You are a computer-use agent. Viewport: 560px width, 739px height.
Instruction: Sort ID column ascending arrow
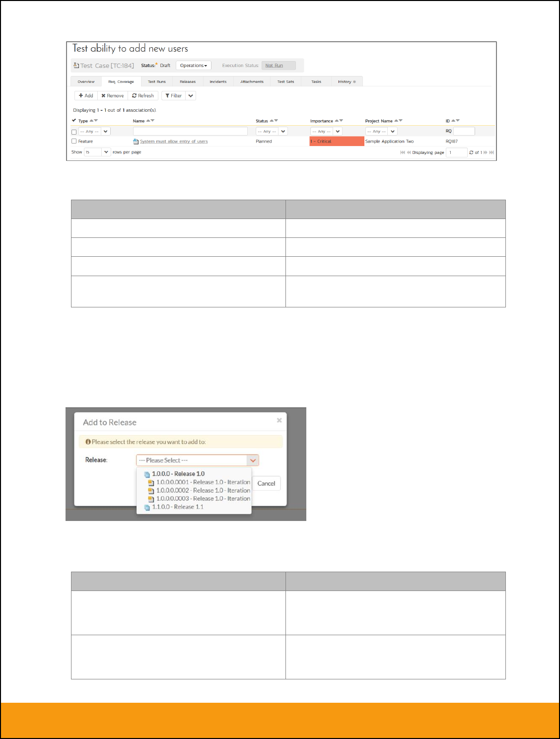453,121
